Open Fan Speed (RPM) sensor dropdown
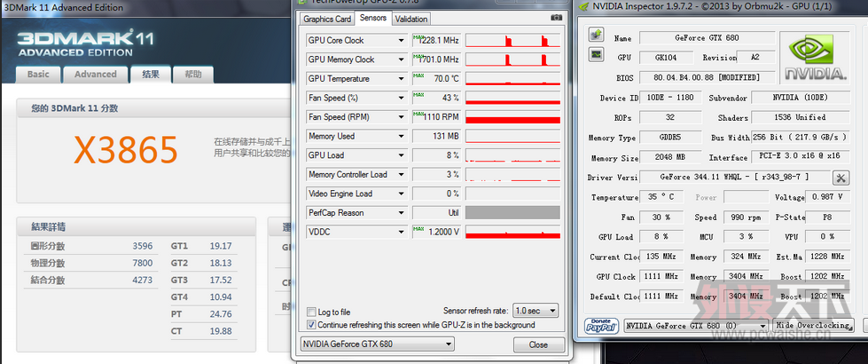 pos(402,117)
